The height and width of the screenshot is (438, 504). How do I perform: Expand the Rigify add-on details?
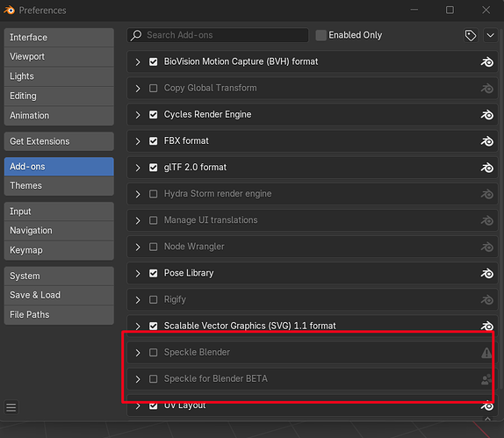(138, 300)
